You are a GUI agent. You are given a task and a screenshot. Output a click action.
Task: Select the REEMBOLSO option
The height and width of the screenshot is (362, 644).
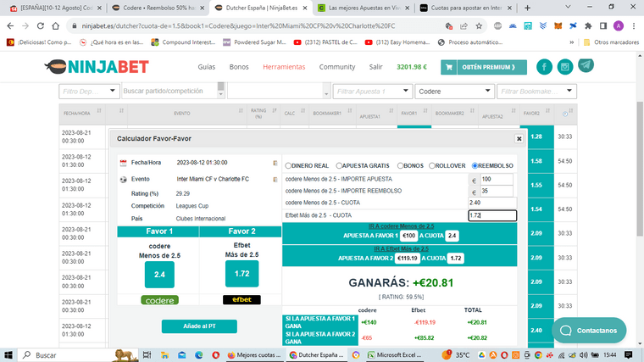475,166
